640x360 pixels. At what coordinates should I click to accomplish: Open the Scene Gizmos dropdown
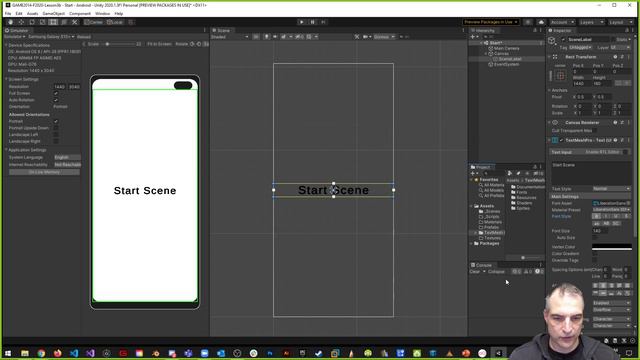[x=384, y=37]
